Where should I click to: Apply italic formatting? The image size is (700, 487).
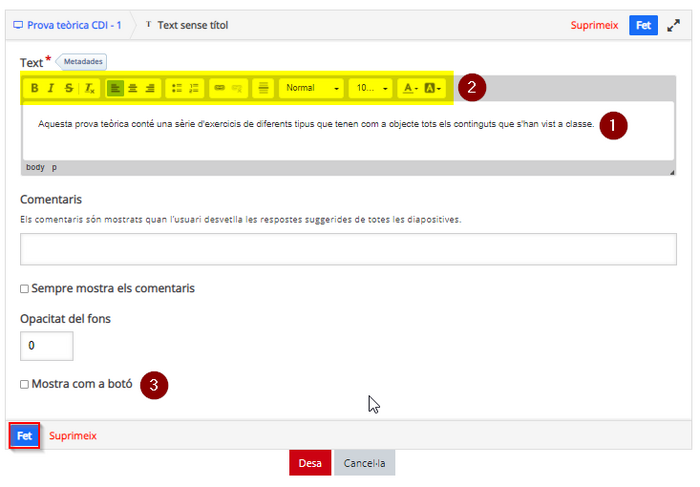point(51,88)
